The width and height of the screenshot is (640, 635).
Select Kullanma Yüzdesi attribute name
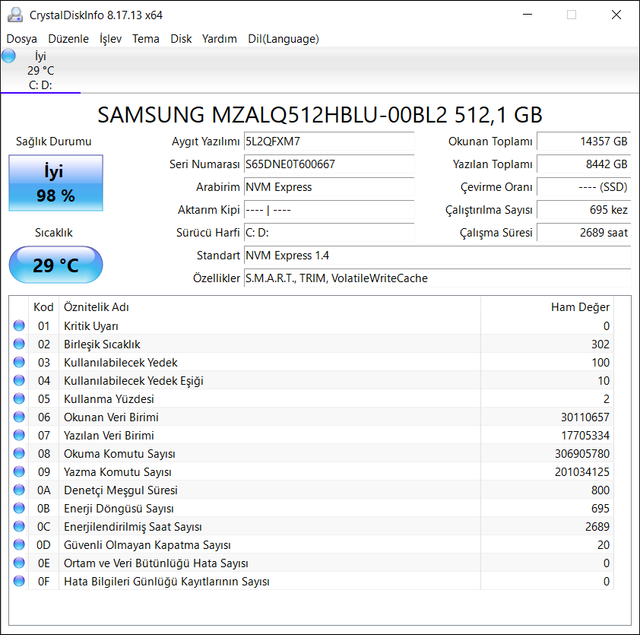(109, 399)
